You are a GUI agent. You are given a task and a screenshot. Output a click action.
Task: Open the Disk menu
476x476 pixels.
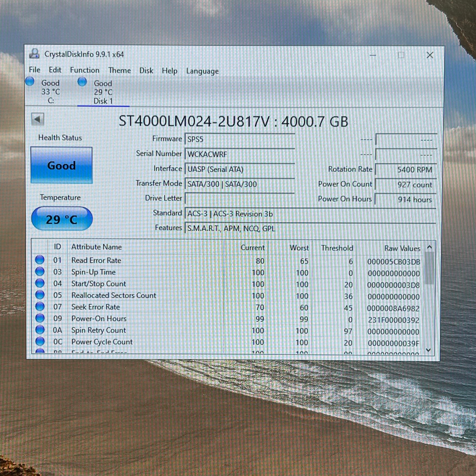[146, 71]
